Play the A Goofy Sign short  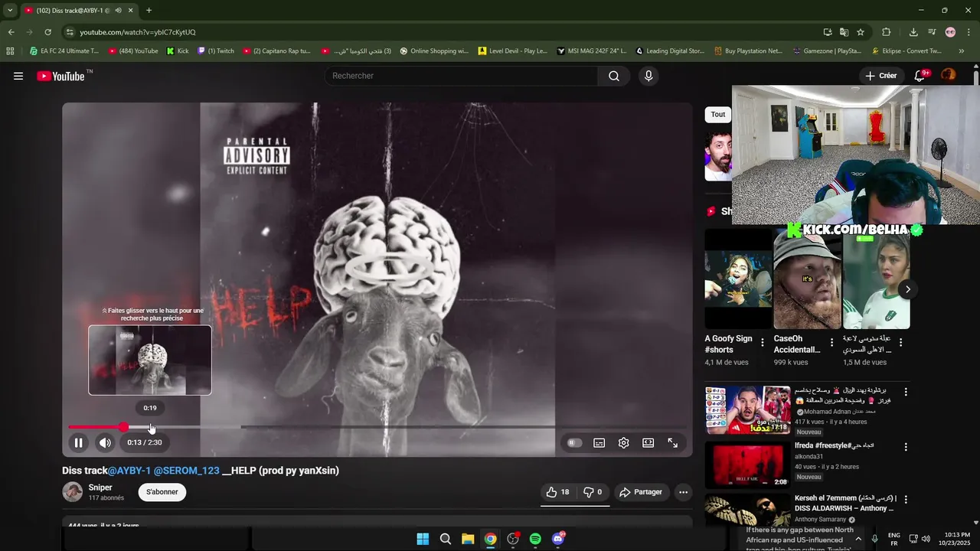[x=738, y=279]
